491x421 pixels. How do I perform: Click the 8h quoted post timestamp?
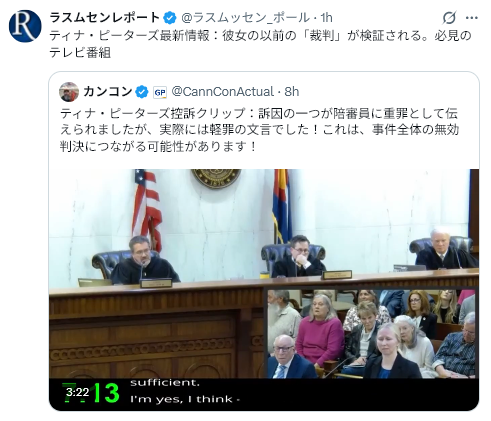tap(292, 92)
